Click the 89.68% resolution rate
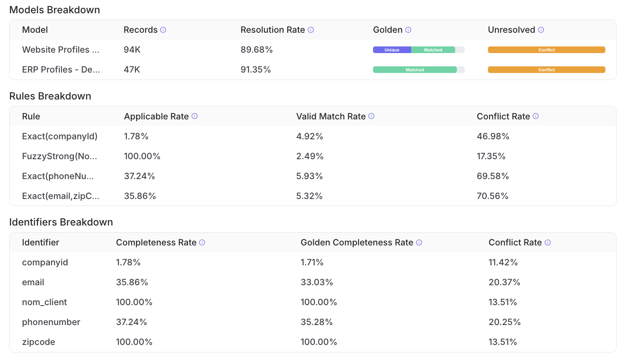This screenshot has height=364, width=634. tap(256, 50)
